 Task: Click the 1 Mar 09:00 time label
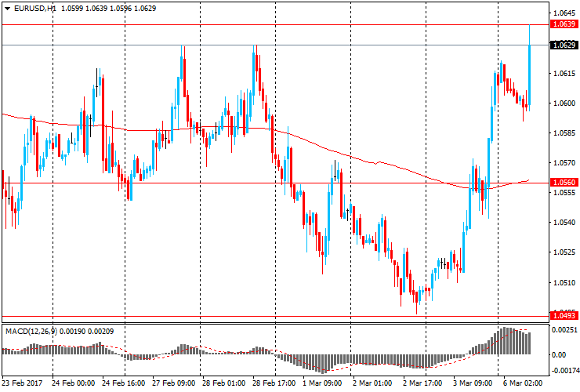322,383
